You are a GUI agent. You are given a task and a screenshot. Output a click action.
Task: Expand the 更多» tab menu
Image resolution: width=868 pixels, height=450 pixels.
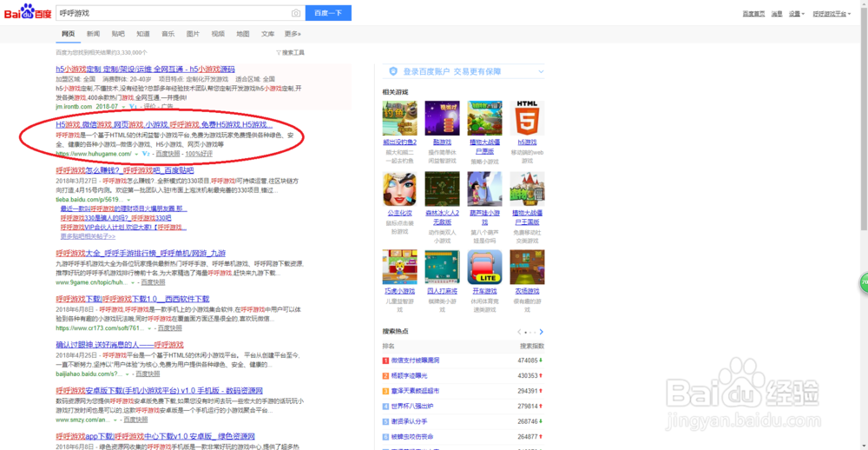tap(293, 34)
